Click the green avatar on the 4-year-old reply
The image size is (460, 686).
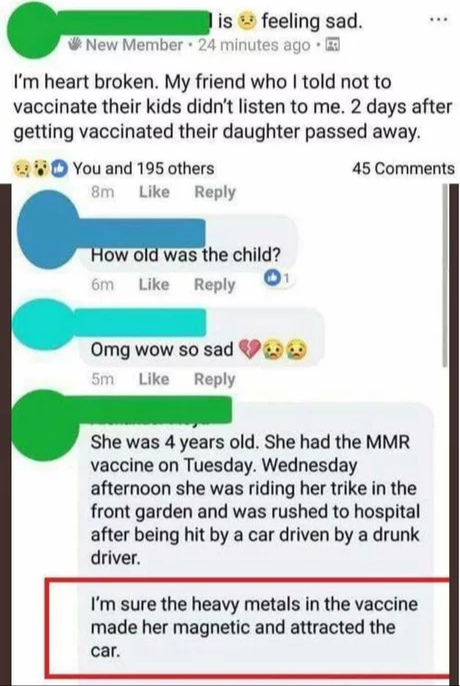click(x=46, y=426)
